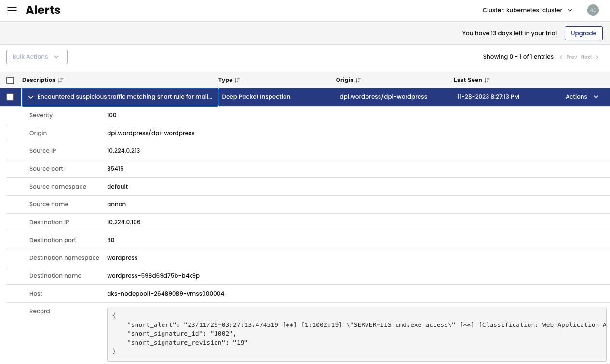
Task: Click the Type column header
Action: pyautogui.click(x=225, y=80)
